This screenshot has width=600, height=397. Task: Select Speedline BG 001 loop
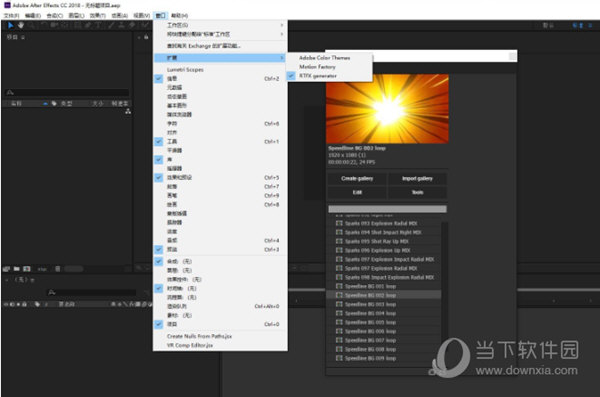click(x=384, y=286)
